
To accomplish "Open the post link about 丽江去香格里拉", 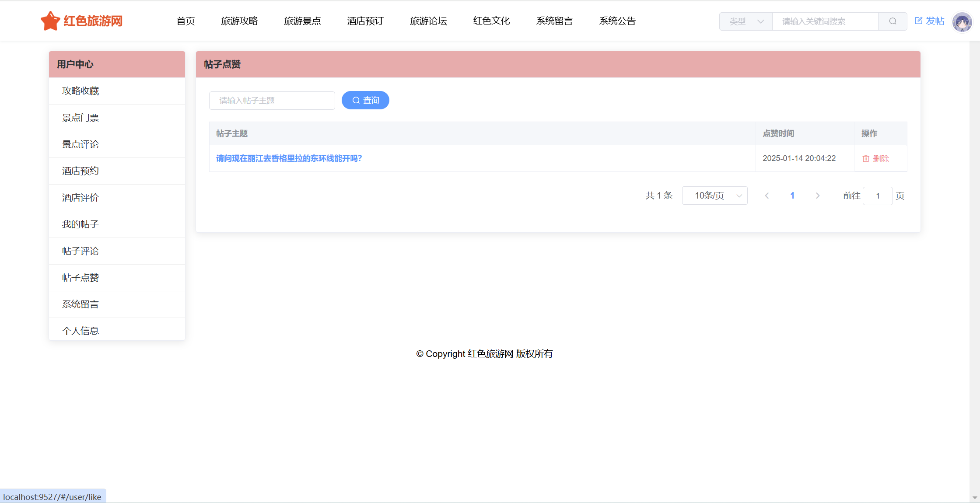I will [289, 158].
